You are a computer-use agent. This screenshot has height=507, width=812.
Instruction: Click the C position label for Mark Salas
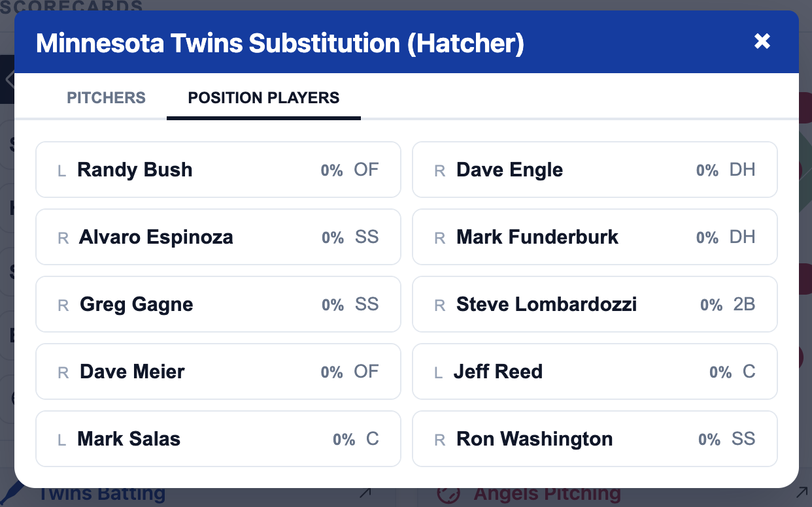pos(372,439)
